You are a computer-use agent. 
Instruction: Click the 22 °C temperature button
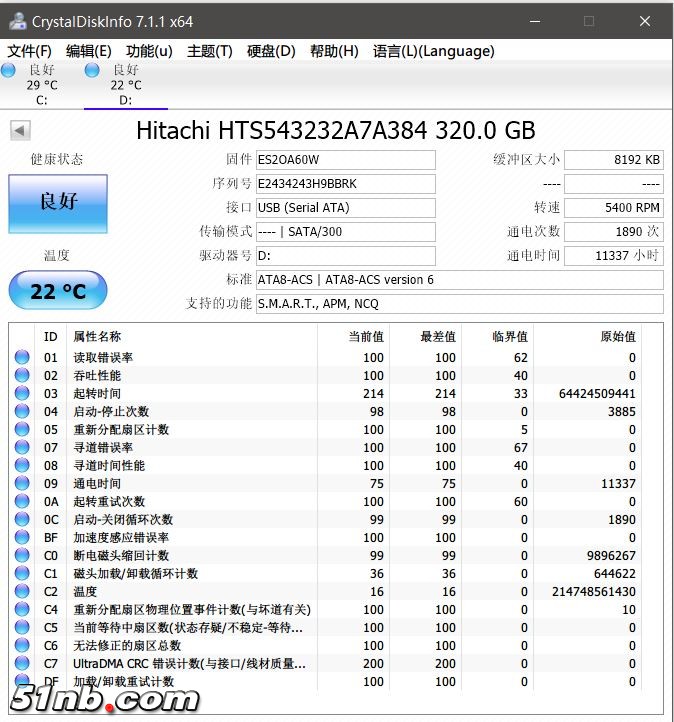(x=58, y=291)
